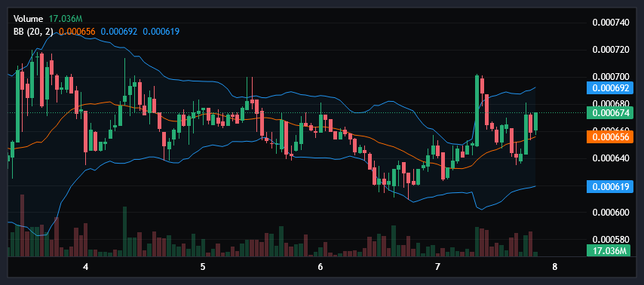Screen dimensions: 644x285
Task: Click the blue 0.000692 upper band price tag
Action: coord(610,88)
